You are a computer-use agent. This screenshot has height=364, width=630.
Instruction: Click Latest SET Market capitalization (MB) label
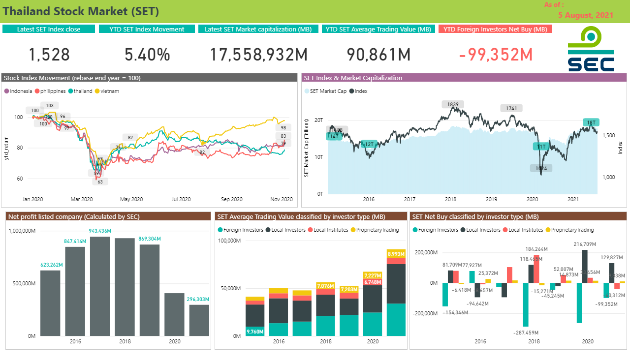pyautogui.click(x=258, y=29)
